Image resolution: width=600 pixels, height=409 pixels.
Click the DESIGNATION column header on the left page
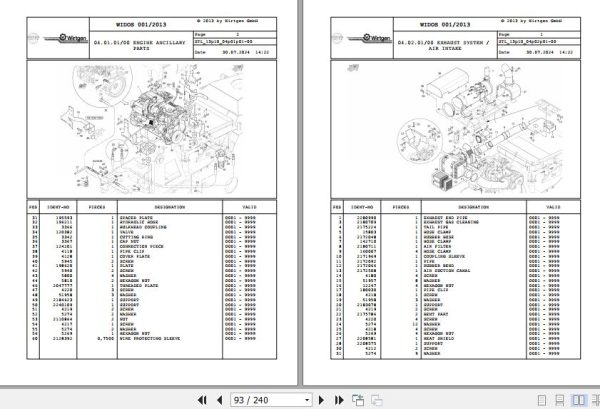170,207
